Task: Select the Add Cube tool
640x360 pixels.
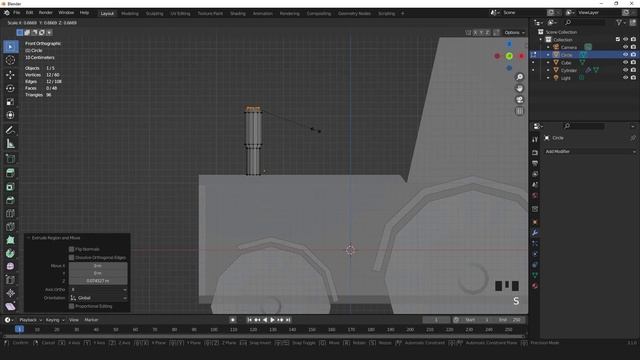Action: click(x=10, y=158)
